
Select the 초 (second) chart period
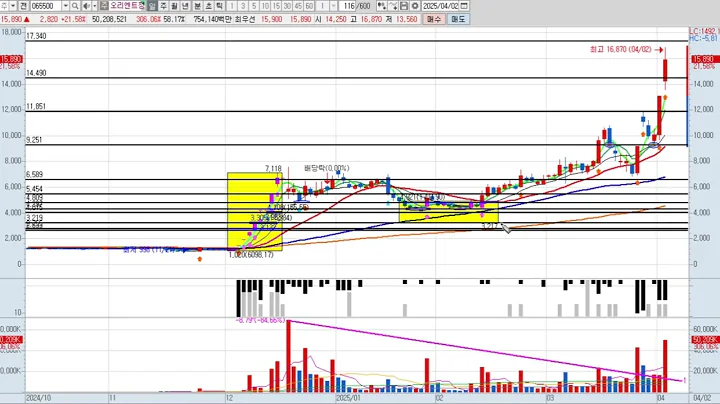point(208,6)
